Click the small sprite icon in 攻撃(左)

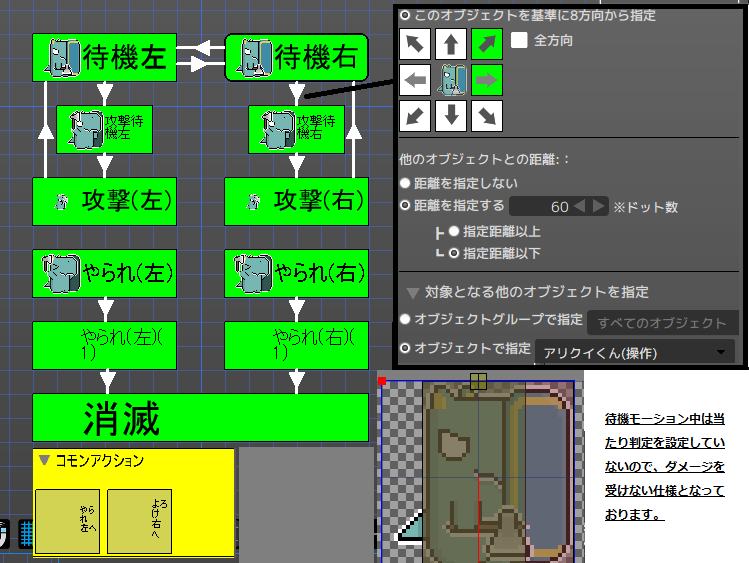(x=61, y=202)
